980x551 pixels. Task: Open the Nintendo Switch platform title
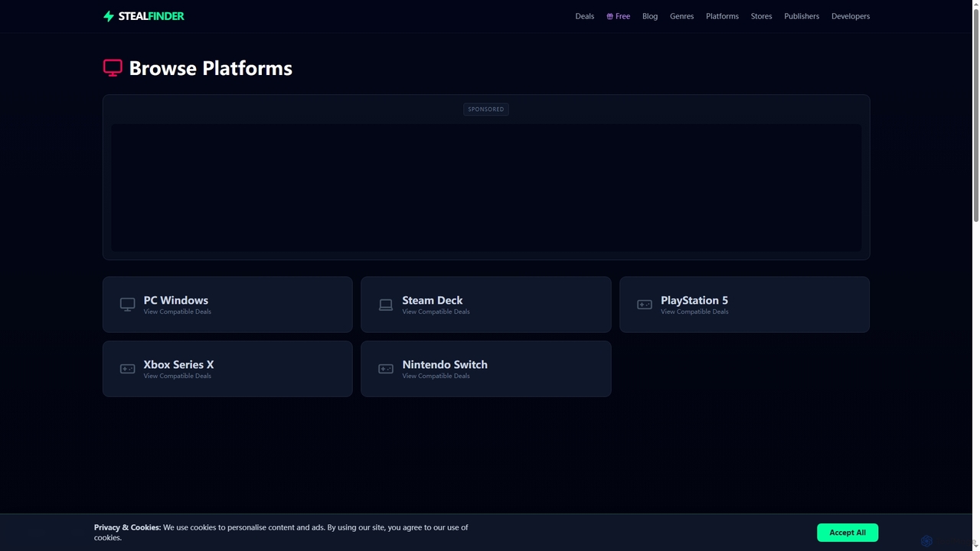[445, 364]
